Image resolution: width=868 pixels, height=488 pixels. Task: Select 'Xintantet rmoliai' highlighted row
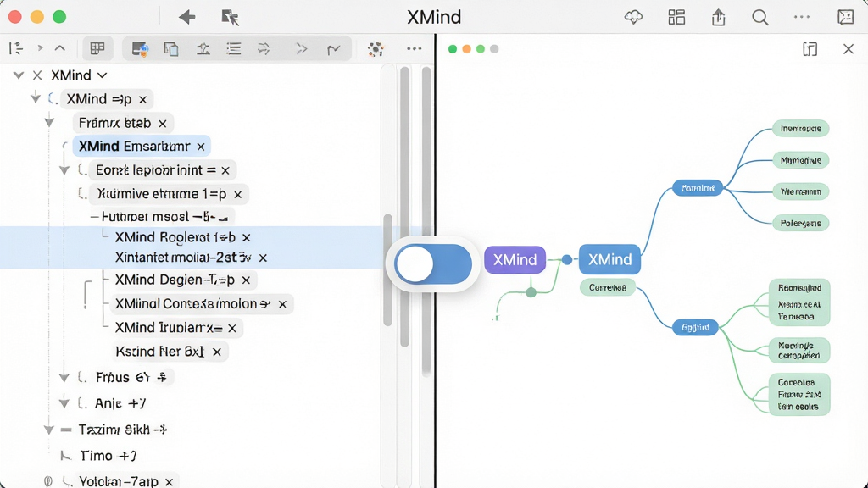[x=191, y=258]
